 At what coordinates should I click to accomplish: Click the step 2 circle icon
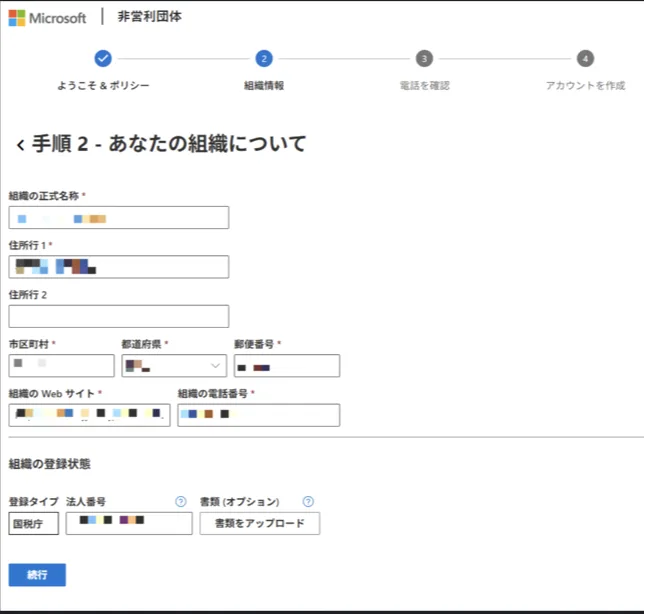coord(264,58)
